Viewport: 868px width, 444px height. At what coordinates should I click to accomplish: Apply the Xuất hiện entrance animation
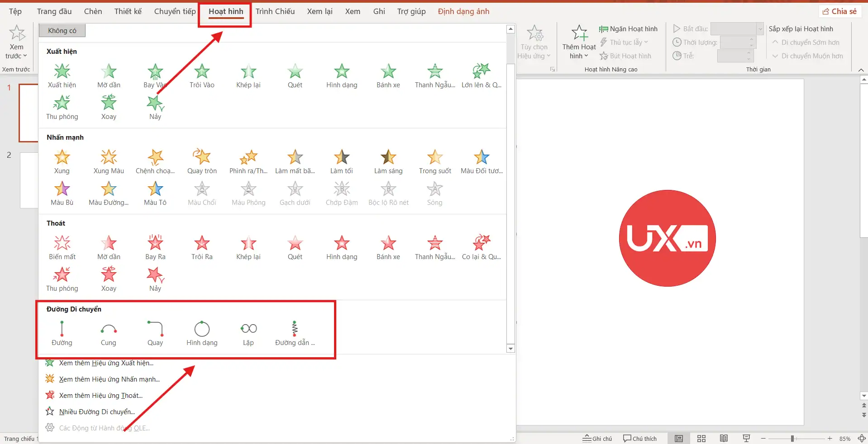point(62,76)
